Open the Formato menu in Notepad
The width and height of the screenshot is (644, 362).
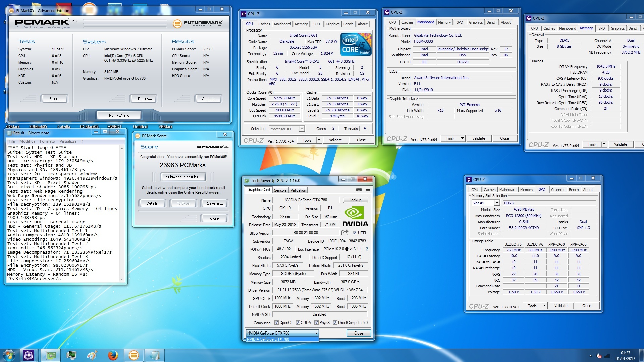47,141
